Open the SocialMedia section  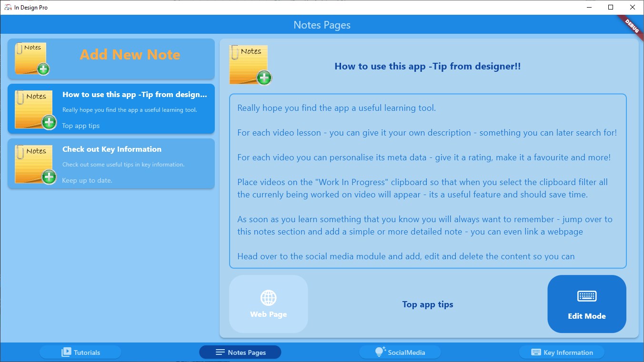400,352
